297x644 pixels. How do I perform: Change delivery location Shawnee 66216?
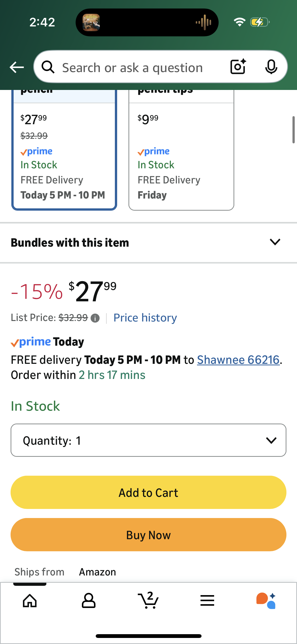pos(238,360)
